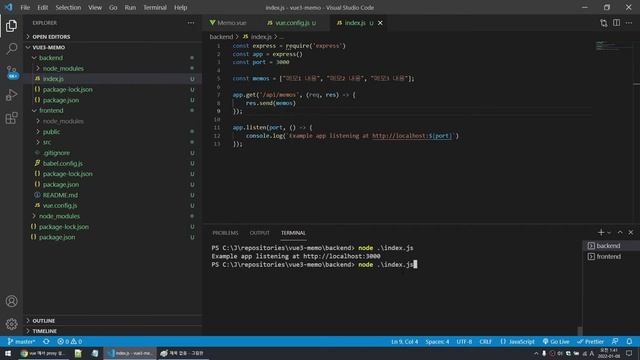Open vue.config.js in the file tree

(x=112, y=205)
